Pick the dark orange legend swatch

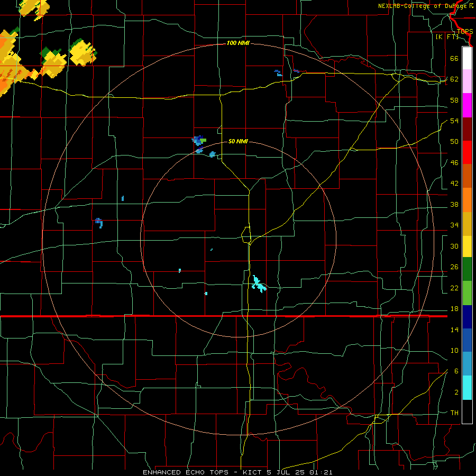pos(467,176)
